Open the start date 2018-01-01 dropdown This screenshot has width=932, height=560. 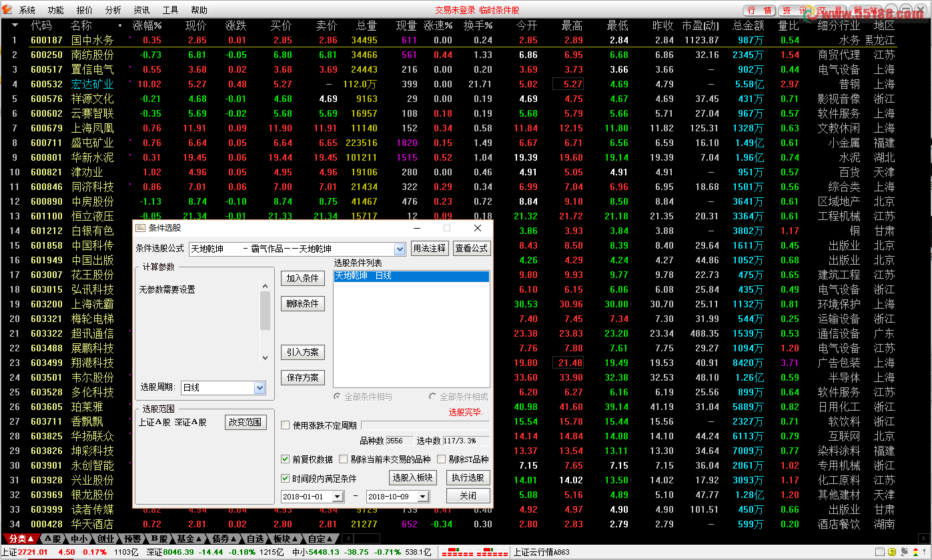(338, 497)
